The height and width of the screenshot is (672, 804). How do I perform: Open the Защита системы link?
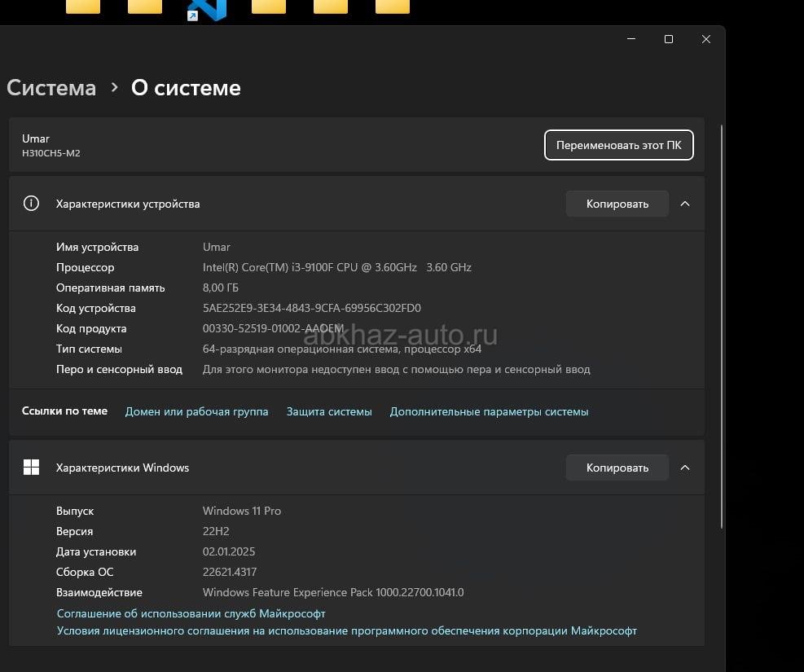329,412
